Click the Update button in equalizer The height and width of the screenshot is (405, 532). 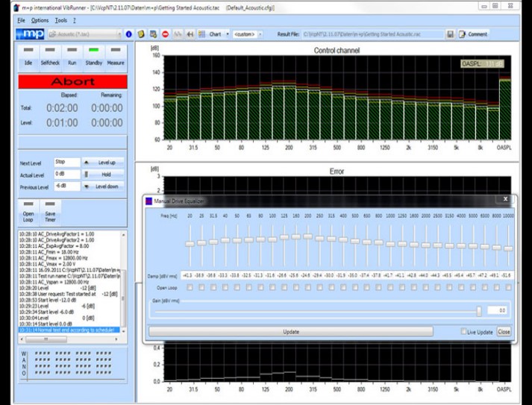pos(291,332)
